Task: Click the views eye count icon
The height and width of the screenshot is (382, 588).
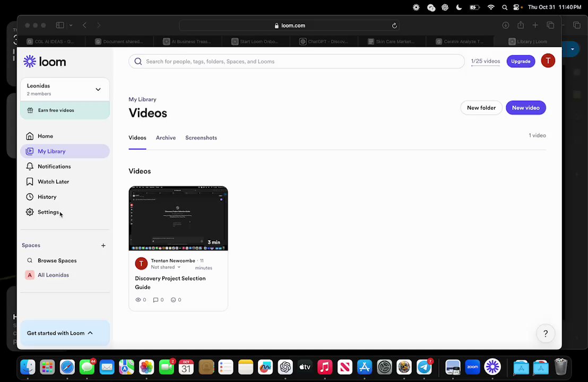Action: tap(138, 300)
